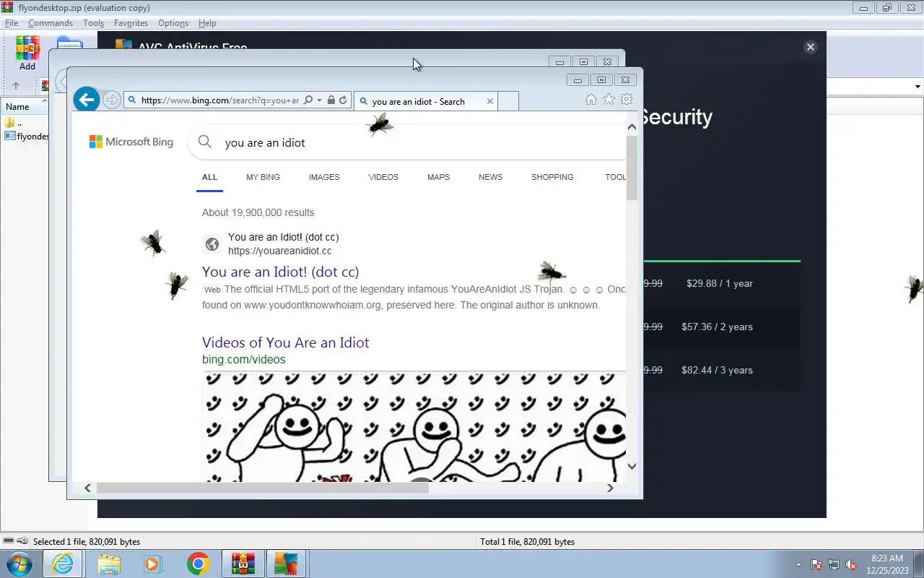Click the WinRAR Add toolbar icon

click(x=27, y=53)
